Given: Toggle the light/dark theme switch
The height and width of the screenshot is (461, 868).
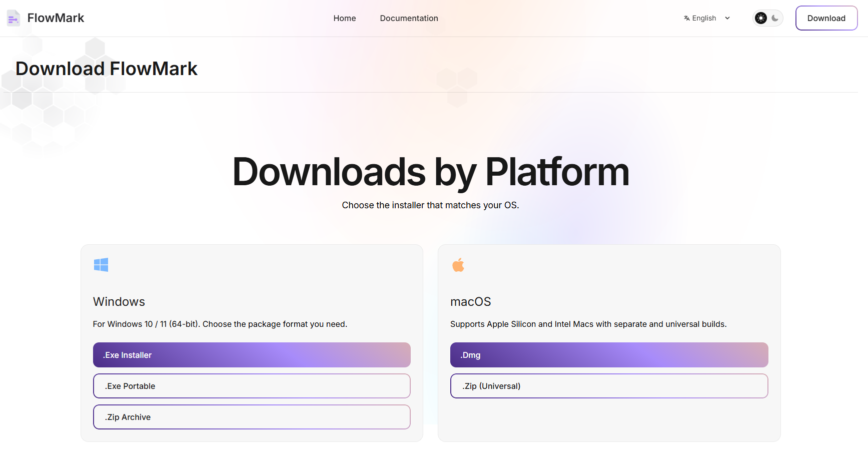Looking at the screenshot, I should point(767,18).
